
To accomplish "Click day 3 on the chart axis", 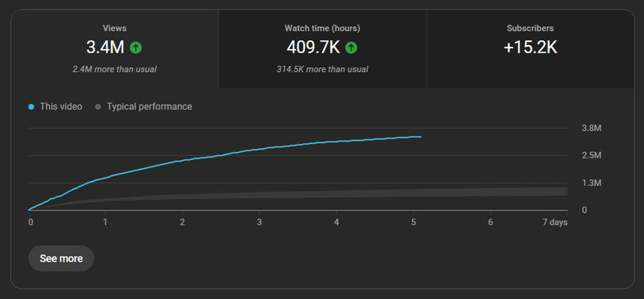I will (259, 223).
